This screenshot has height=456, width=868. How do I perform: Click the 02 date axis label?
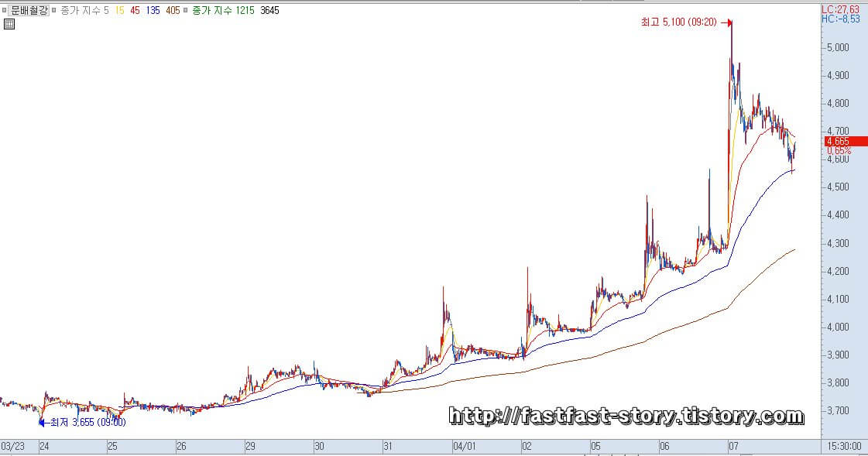(527, 446)
